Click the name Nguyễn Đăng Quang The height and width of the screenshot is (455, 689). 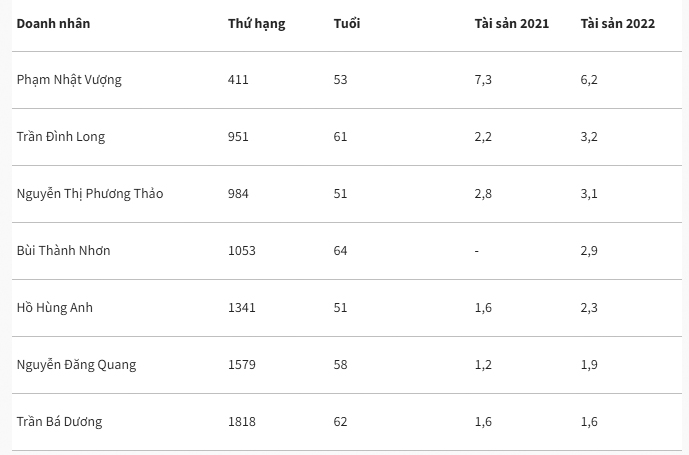pyautogui.click(x=76, y=365)
